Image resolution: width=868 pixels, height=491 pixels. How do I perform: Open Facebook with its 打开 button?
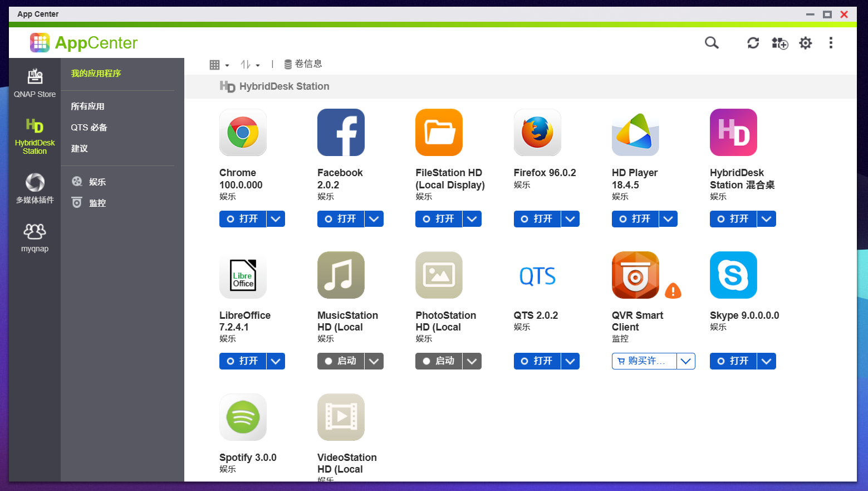[x=341, y=219]
